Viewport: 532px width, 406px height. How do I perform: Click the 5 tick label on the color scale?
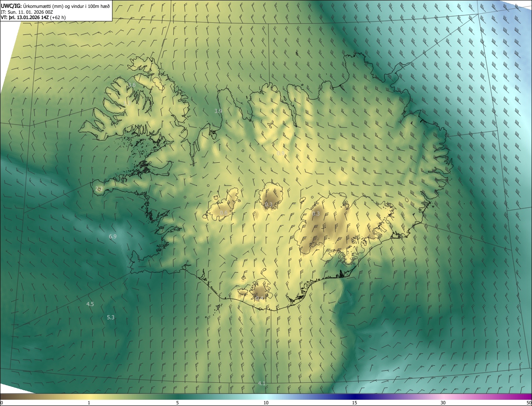tap(177, 403)
